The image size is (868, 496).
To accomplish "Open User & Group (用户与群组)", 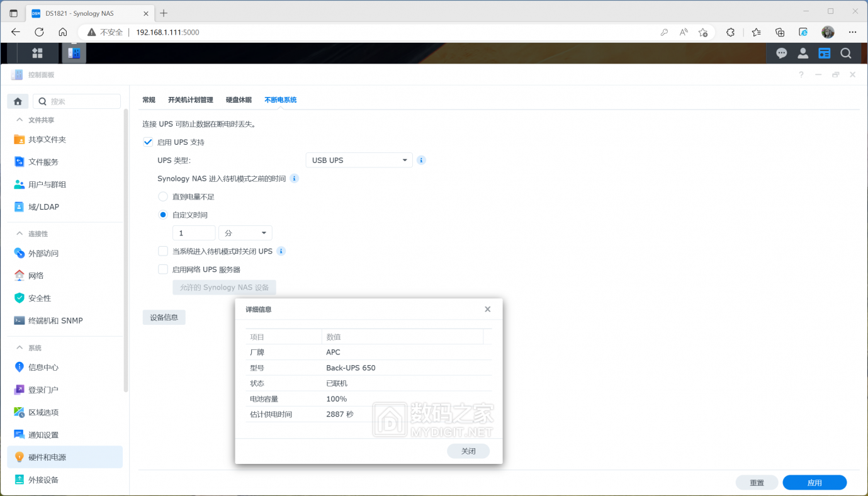I will [x=65, y=184].
